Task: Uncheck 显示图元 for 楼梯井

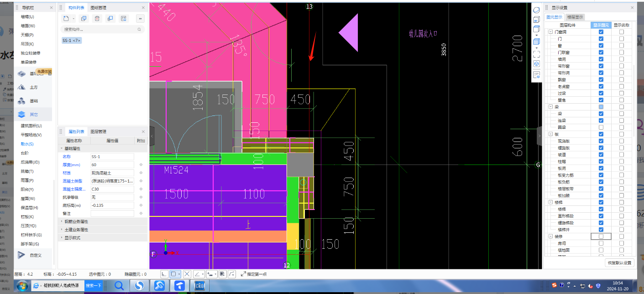Action: pyautogui.click(x=601, y=229)
